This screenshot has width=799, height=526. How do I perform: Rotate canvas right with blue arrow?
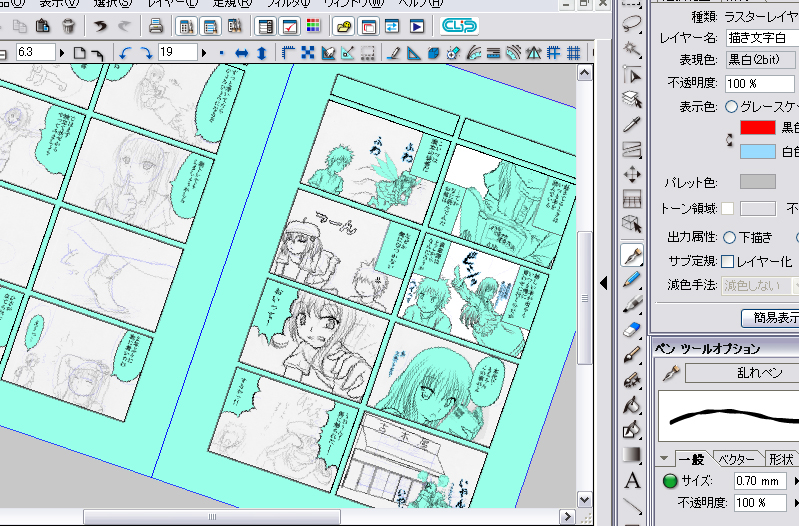coord(146,52)
